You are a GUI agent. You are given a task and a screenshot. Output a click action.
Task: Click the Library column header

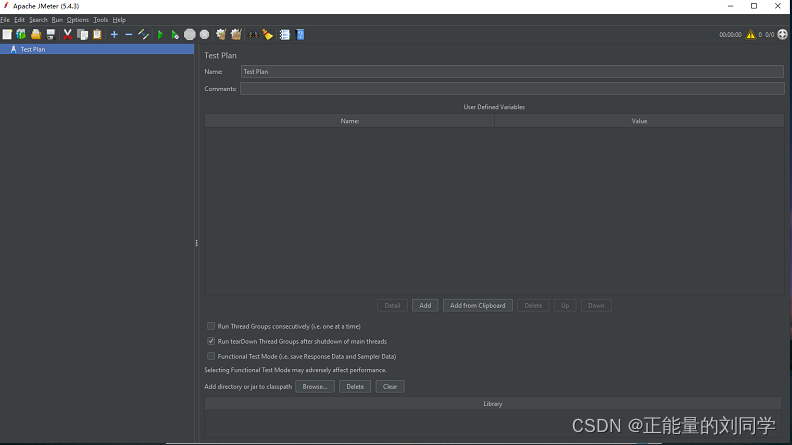coord(493,404)
